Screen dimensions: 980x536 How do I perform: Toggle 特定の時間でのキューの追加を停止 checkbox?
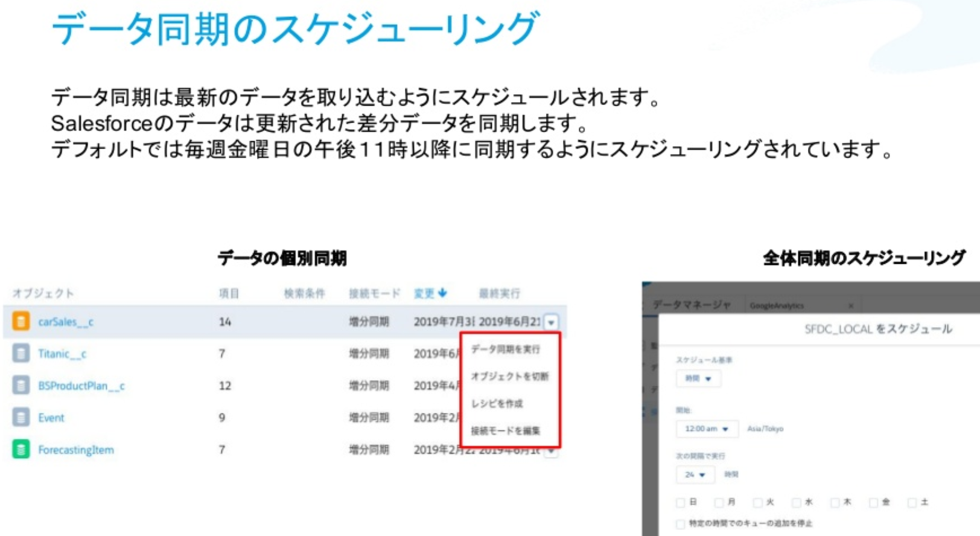point(681,523)
